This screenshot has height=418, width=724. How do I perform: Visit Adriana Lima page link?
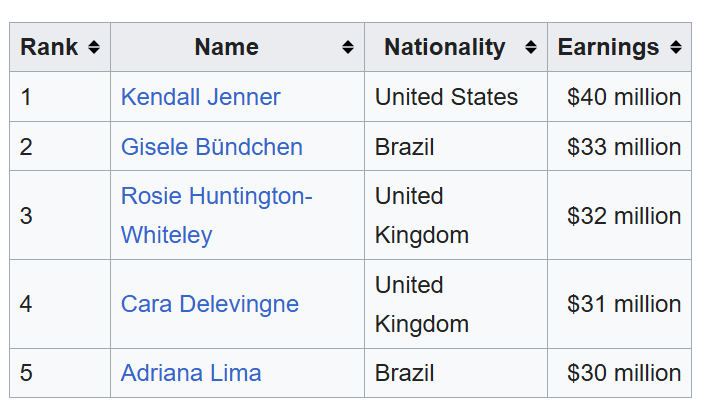pyautogui.click(x=191, y=373)
